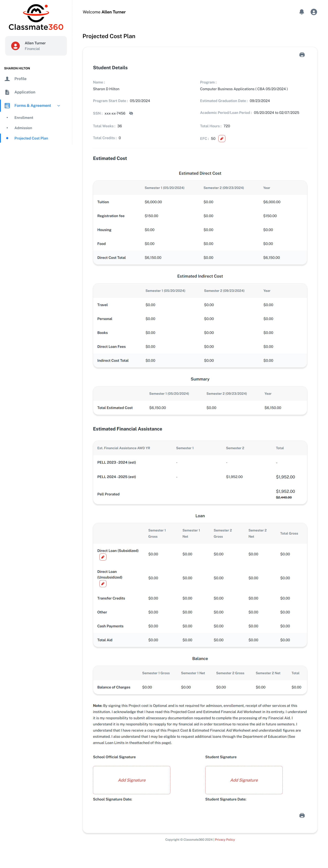Viewport: 328px width, 868px height.
Task: Click the bottom print icon
Action: (302, 815)
